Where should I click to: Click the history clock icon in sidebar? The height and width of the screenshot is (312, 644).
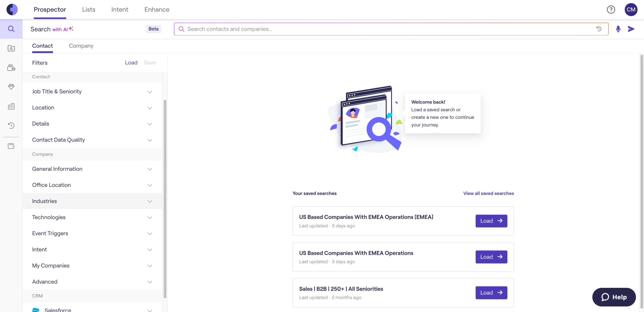click(x=11, y=125)
